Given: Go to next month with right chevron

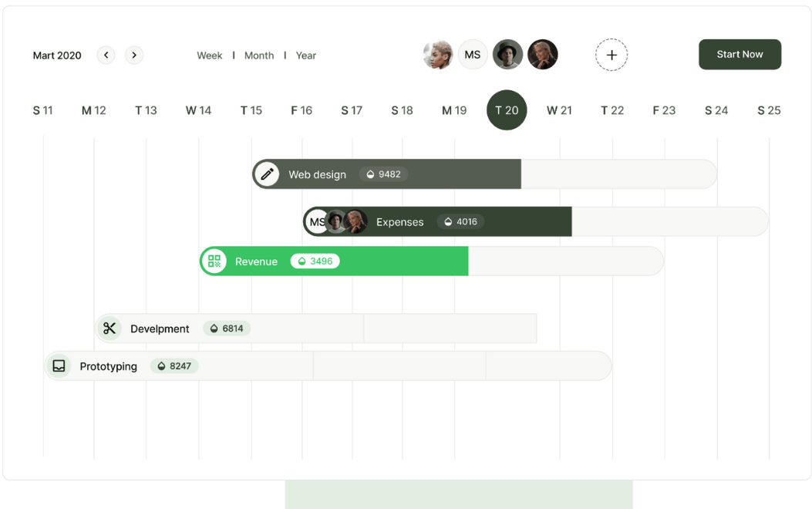Looking at the screenshot, I should pyautogui.click(x=134, y=56).
